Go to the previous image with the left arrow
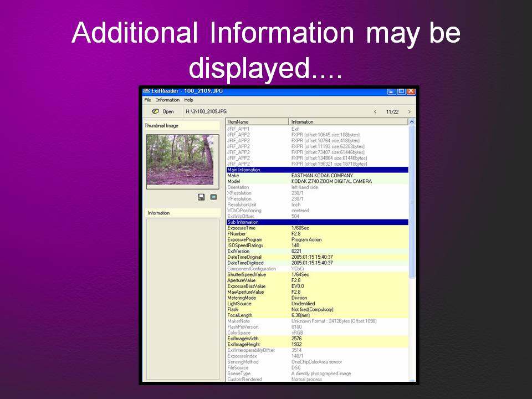 point(376,111)
